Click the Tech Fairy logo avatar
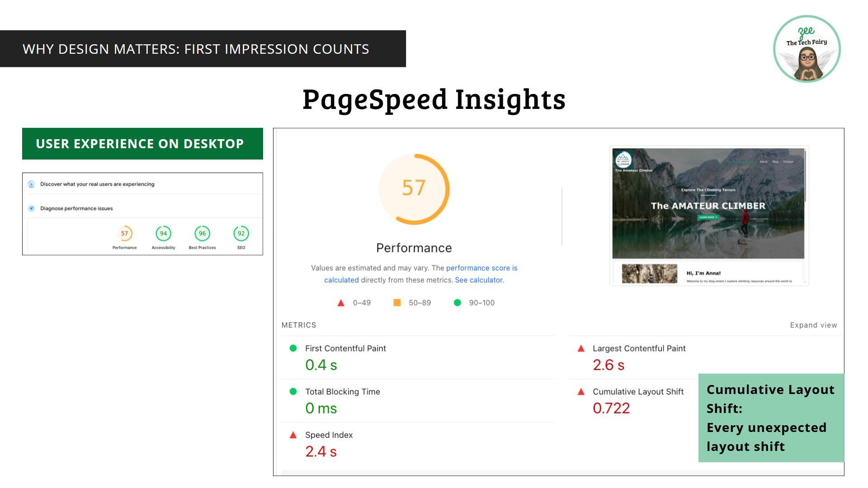868x488 pixels. click(807, 49)
